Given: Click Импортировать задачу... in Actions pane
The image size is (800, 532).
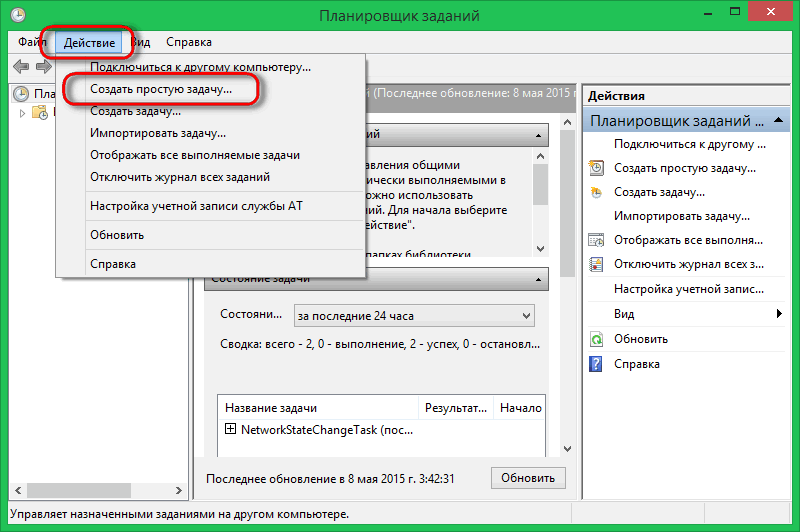Looking at the screenshot, I should 682,216.
